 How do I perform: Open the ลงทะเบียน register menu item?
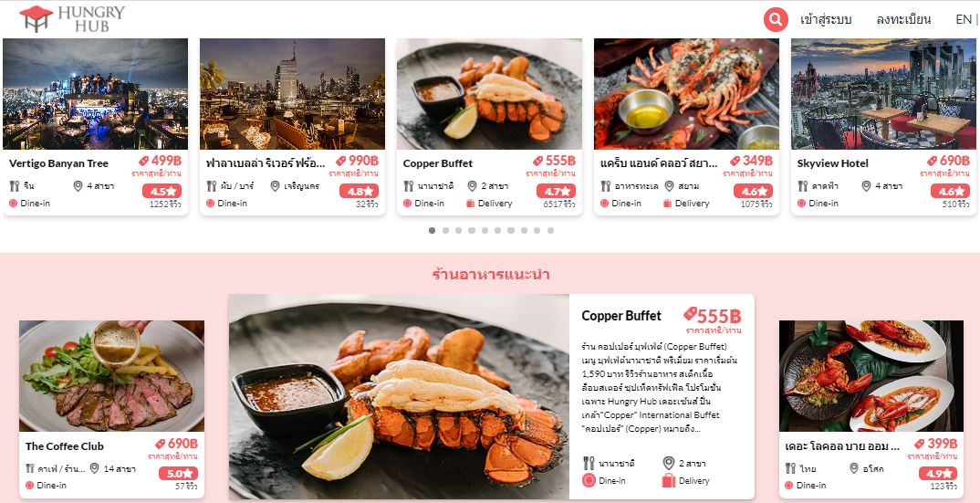903,19
